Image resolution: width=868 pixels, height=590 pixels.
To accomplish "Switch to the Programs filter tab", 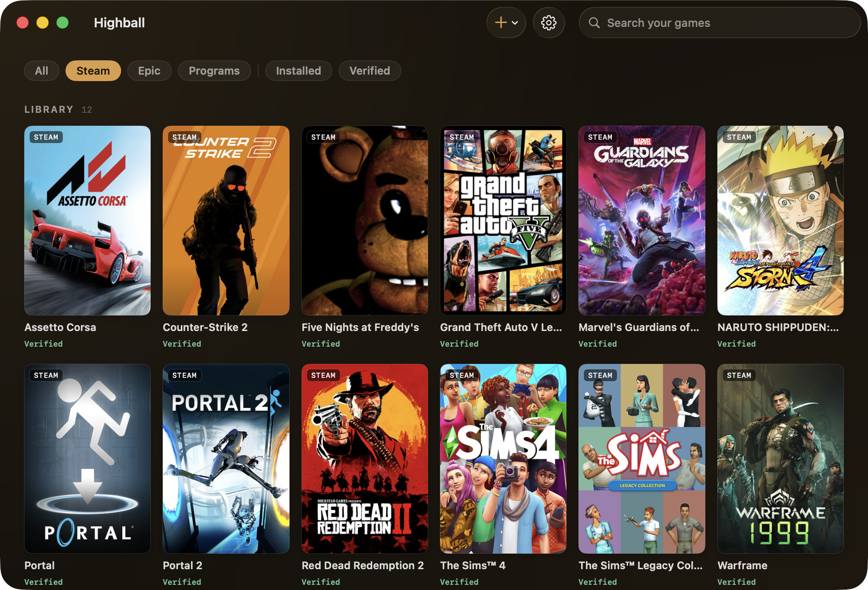I will [214, 71].
